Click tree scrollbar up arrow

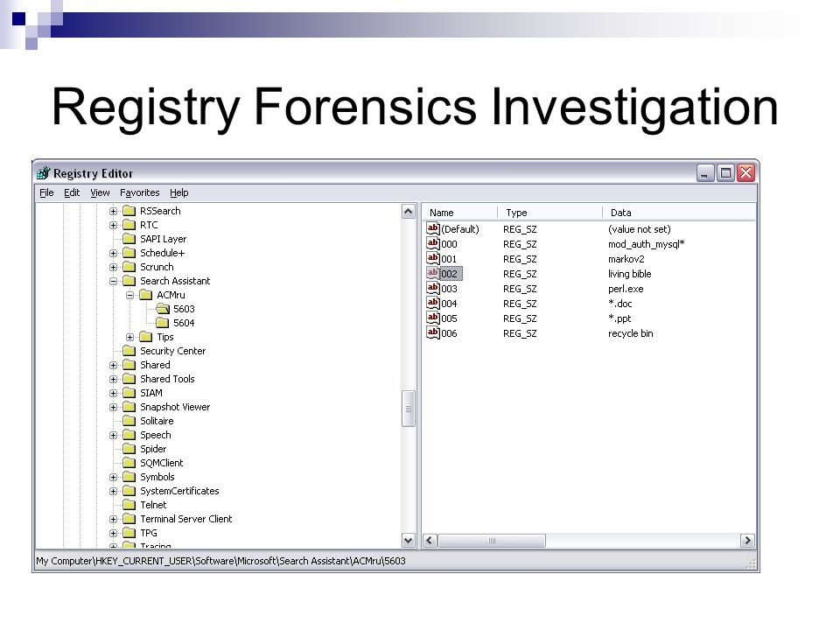tap(409, 212)
